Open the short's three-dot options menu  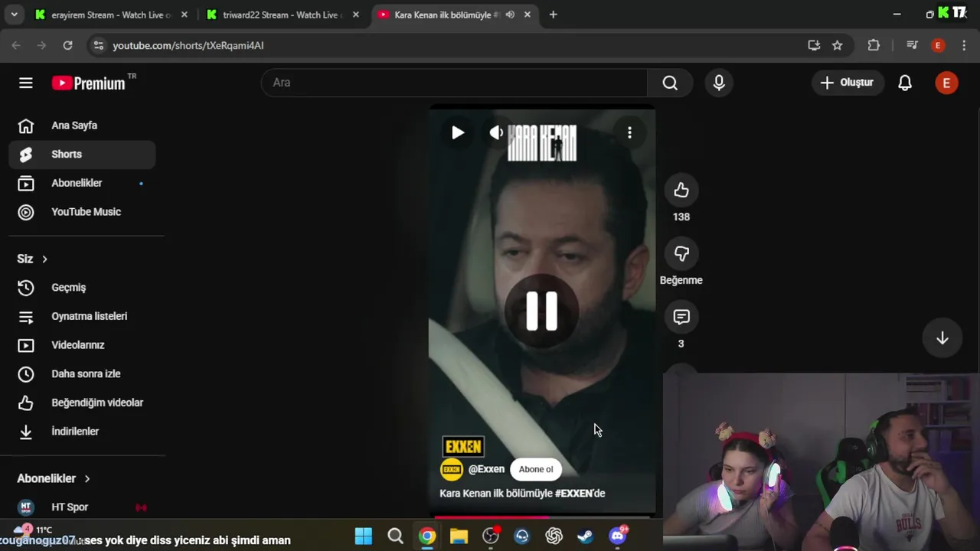pyautogui.click(x=629, y=132)
